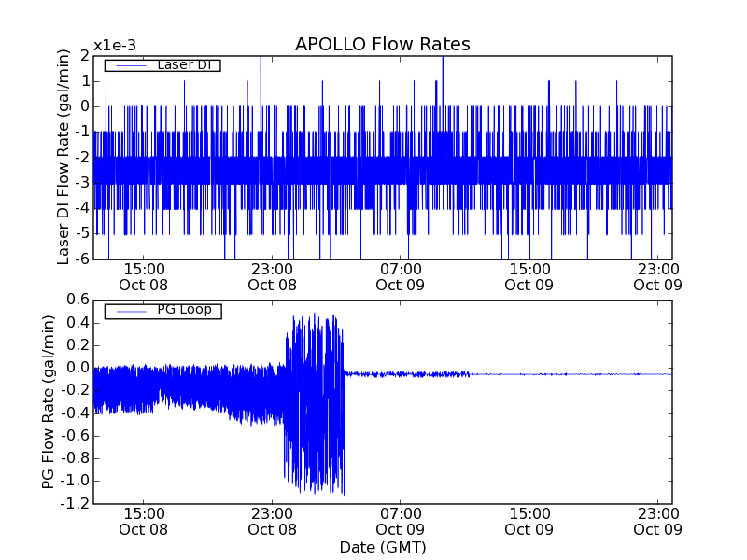Select 23:00 Oct 08 tick under the PG plot
The width and height of the screenshot is (747, 560).
(x=272, y=521)
